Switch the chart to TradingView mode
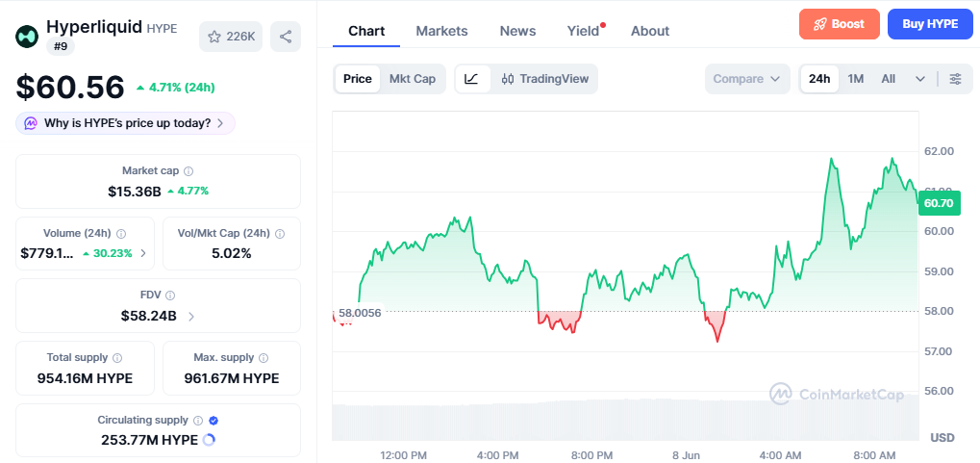This screenshot has width=980, height=463. click(545, 79)
